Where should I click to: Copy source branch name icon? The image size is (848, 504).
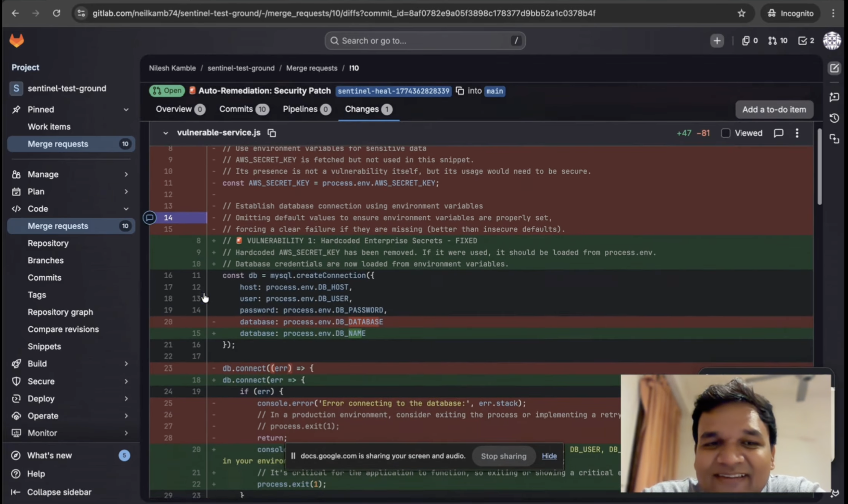[x=460, y=91]
